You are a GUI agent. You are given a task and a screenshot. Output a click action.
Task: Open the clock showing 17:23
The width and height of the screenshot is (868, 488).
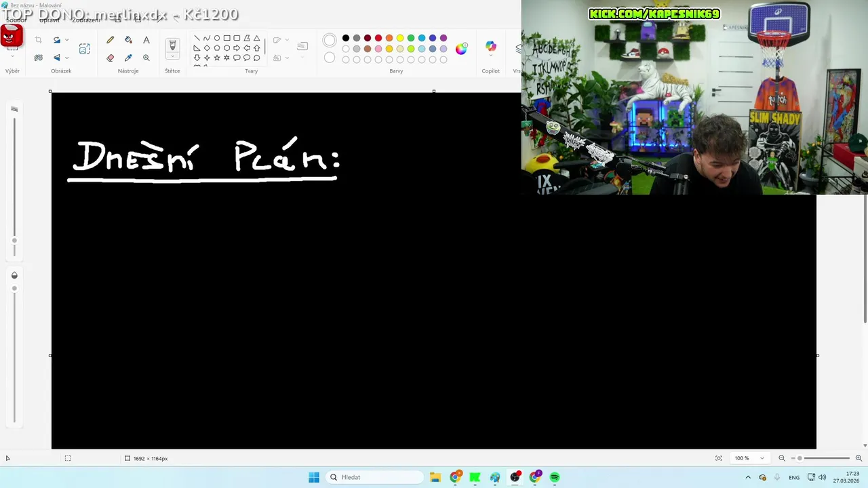(x=846, y=477)
